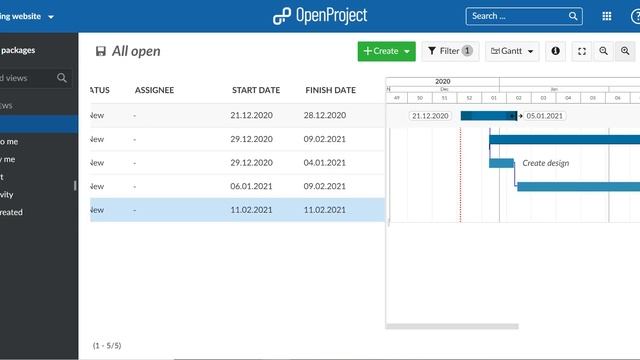Open the 'created' sidebar view
Viewport: 640px width, 360px height.
click(x=11, y=212)
